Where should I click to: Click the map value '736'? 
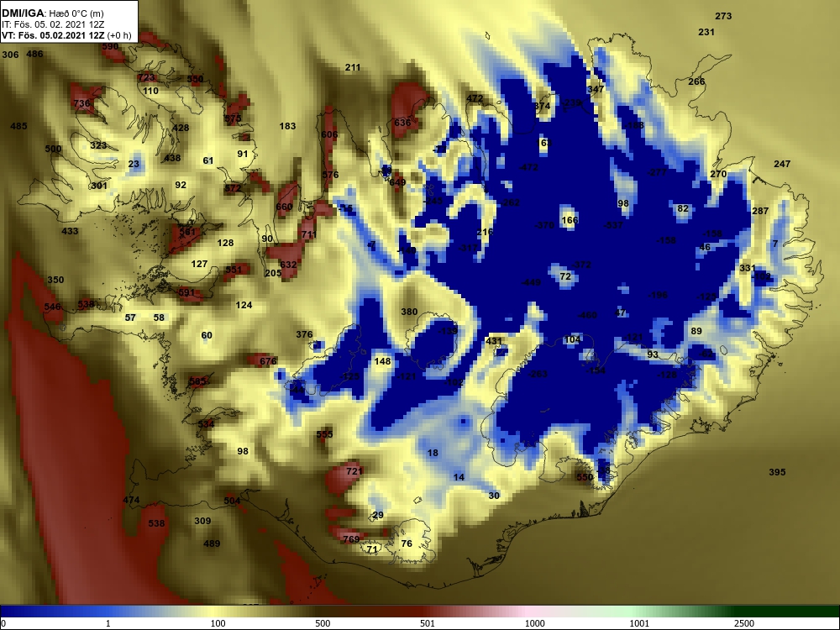(81, 103)
